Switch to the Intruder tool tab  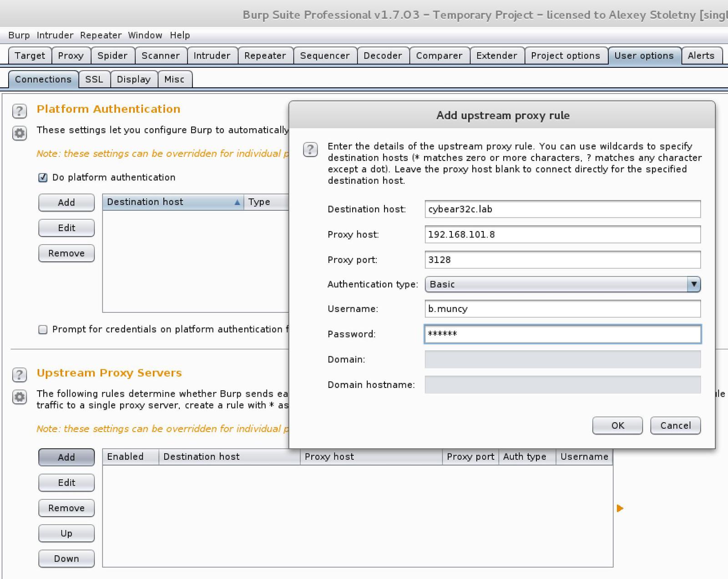tap(212, 55)
